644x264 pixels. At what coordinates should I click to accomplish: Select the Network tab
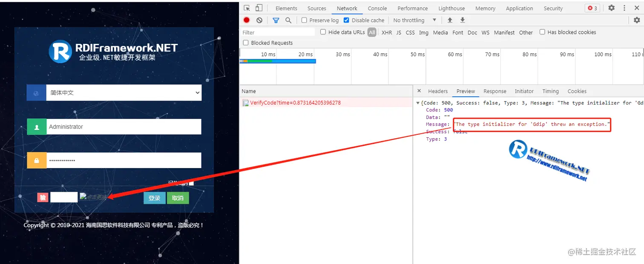347,8
